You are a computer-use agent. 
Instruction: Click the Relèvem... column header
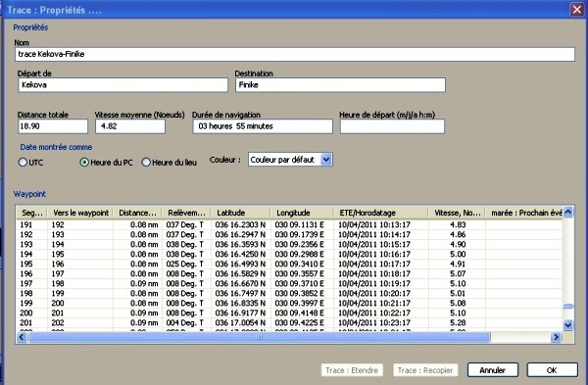click(186, 213)
